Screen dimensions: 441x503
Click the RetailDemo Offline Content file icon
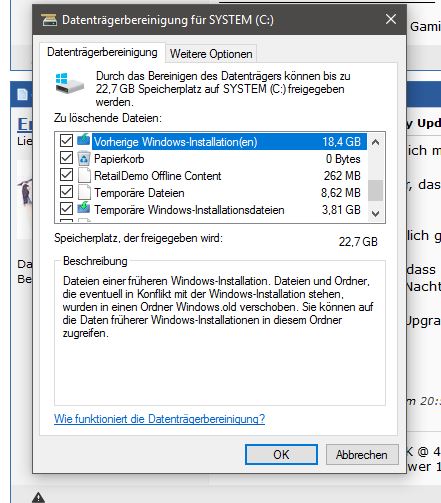tap(84, 175)
